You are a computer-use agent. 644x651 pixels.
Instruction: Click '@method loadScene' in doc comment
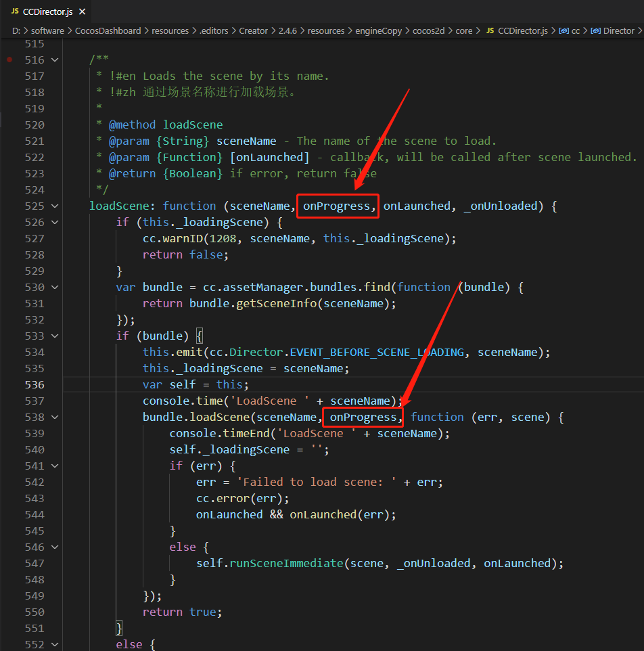166,125
